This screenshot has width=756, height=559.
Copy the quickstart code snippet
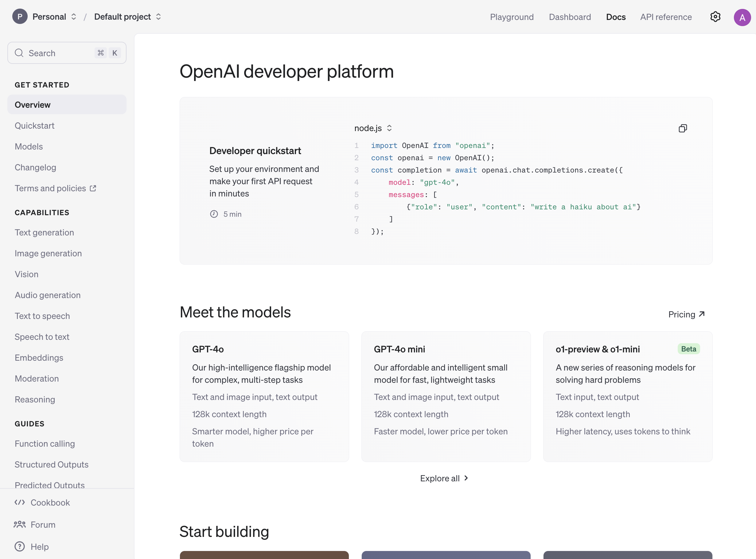[x=683, y=128]
